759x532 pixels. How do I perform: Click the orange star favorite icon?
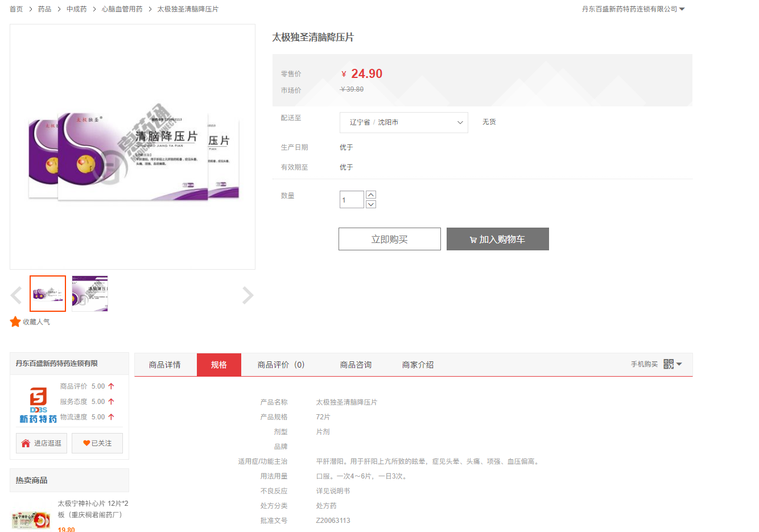click(x=15, y=322)
